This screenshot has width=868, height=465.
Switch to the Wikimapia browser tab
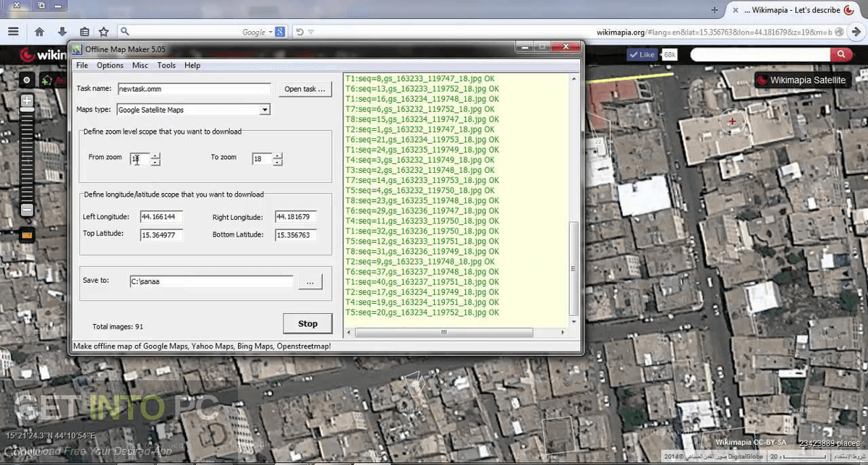pos(793,10)
